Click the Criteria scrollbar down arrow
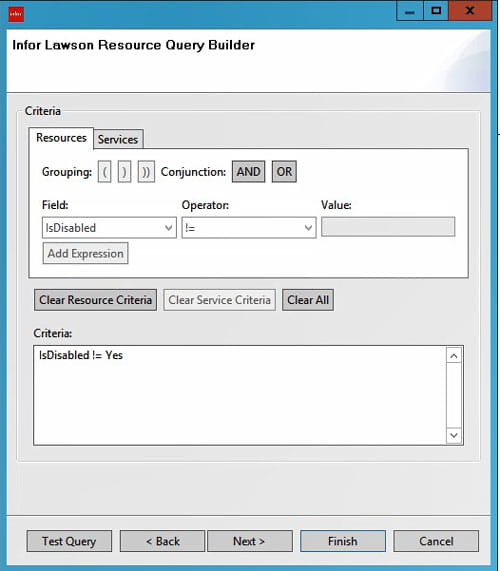Viewport: 500px width, 571px height. [x=454, y=435]
